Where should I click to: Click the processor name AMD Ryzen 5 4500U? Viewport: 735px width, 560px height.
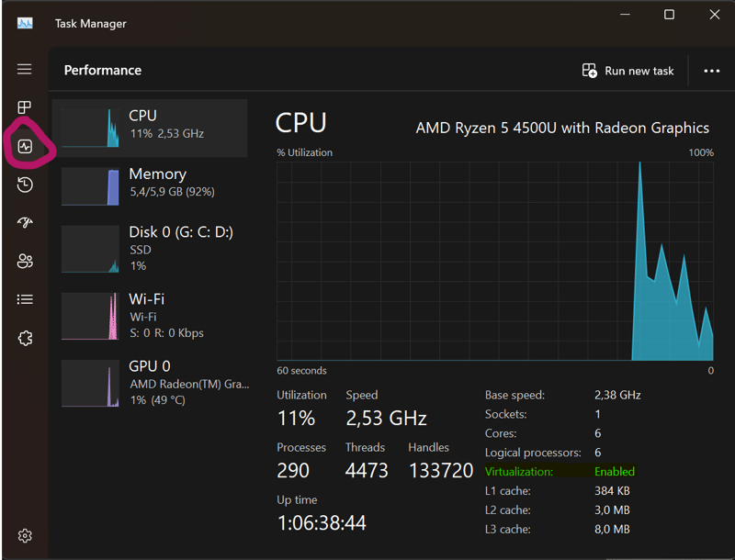pyautogui.click(x=562, y=128)
